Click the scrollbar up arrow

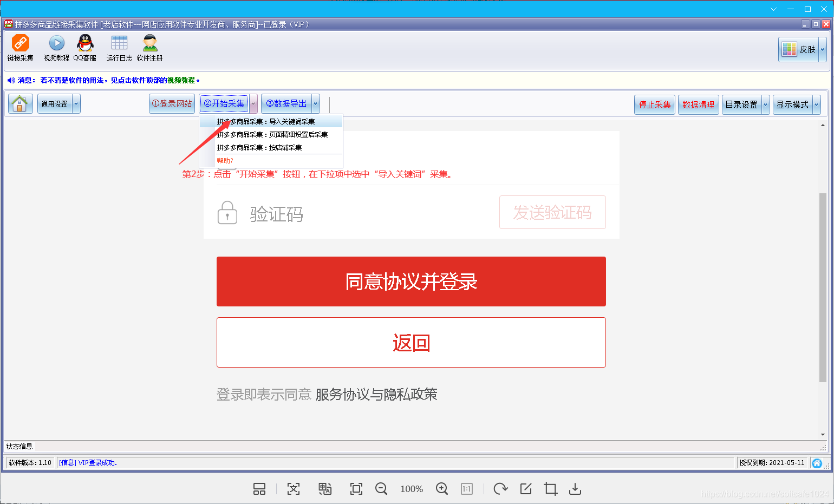coord(823,125)
